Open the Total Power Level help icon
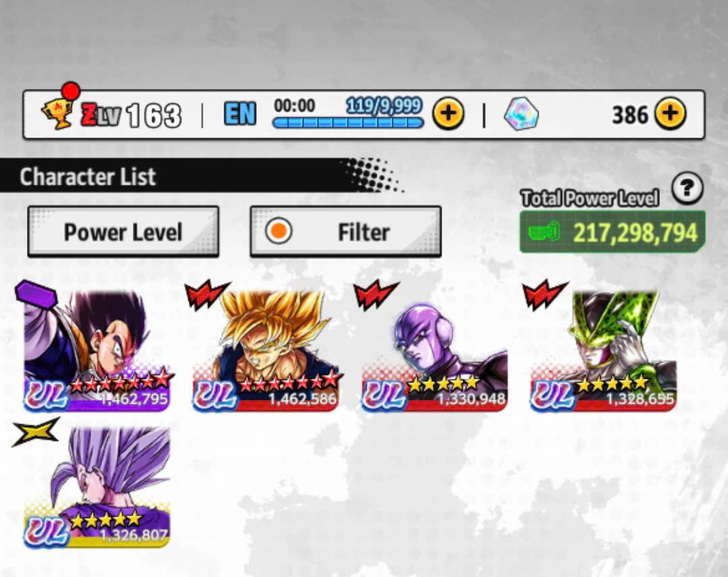The height and width of the screenshot is (577, 728). point(687,188)
